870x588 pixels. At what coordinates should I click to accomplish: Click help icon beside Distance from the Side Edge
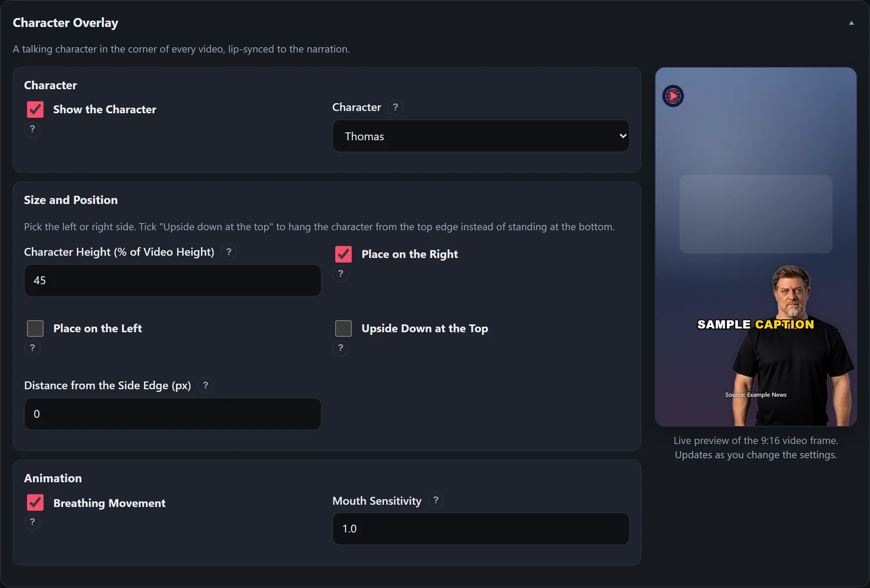[205, 386]
